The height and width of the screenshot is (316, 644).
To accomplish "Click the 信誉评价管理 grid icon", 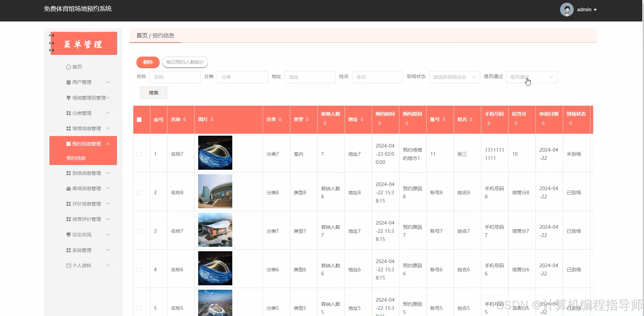I will pos(69,219).
